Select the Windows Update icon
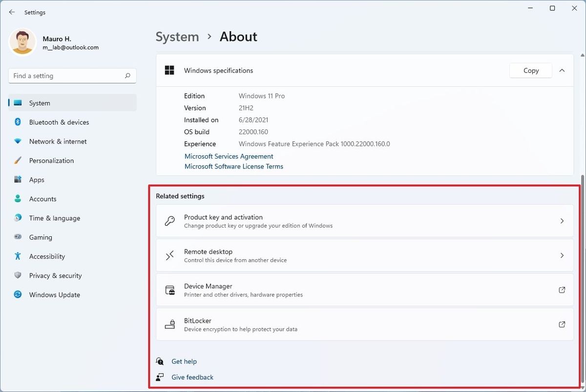The image size is (586, 392). 18,295
